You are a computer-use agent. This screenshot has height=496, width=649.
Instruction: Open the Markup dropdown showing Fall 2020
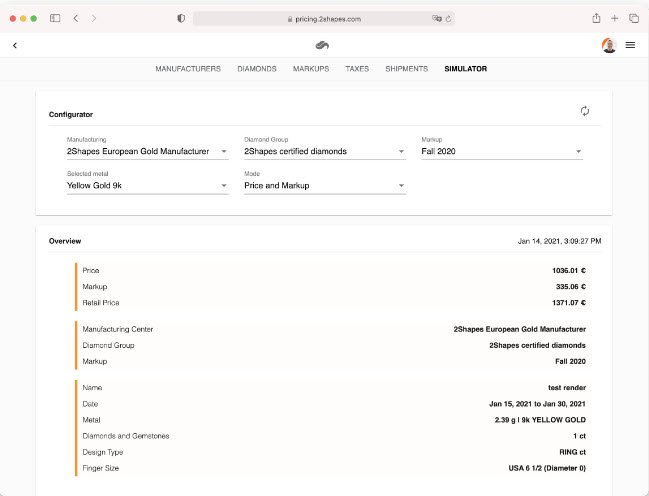pos(502,152)
